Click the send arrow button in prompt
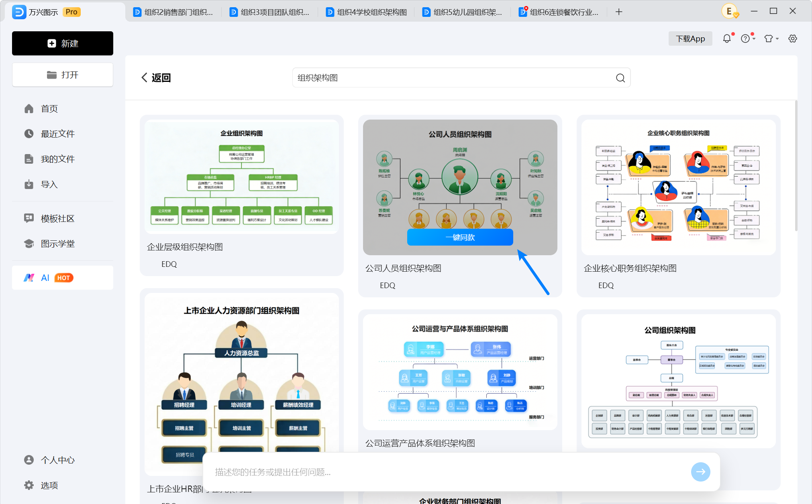812x504 pixels. (701, 472)
